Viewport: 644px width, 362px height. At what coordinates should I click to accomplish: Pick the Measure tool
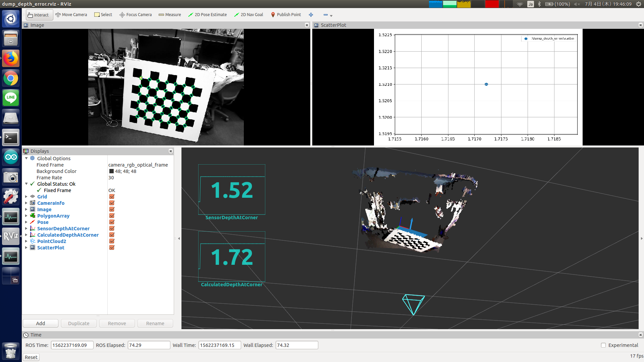coord(170,15)
